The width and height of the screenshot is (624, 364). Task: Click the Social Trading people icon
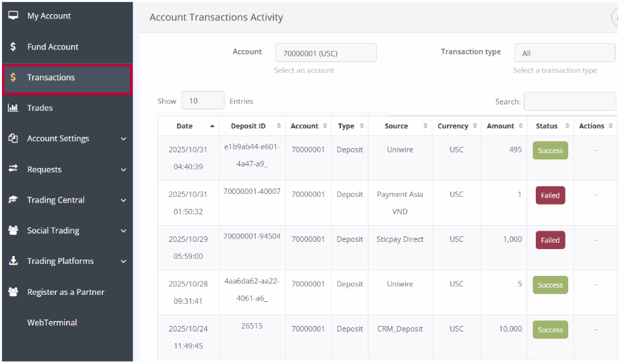click(x=13, y=231)
